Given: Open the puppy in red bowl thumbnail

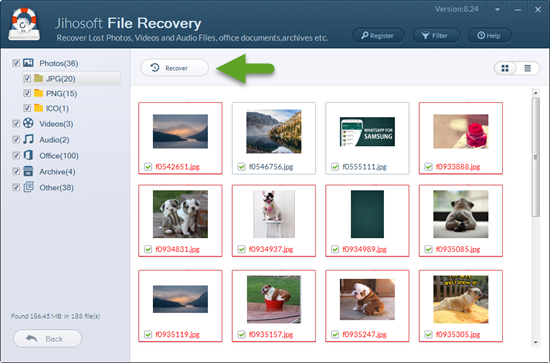Looking at the screenshot, I should 274,299.
